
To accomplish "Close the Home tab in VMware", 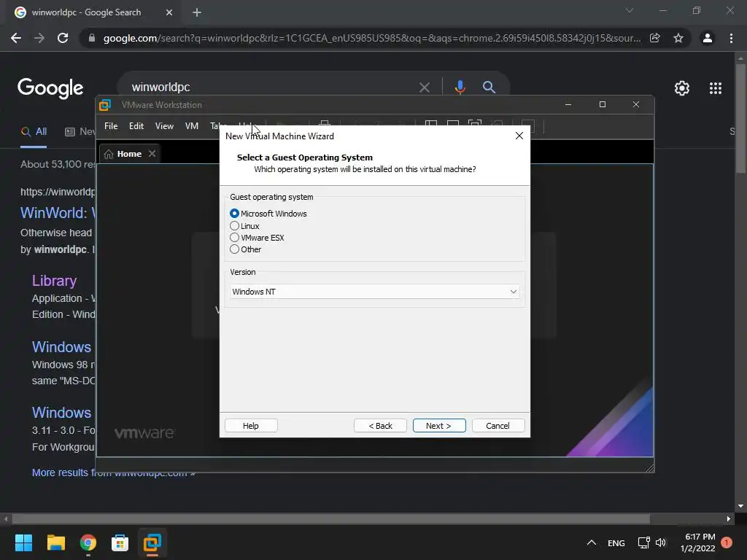I will pyautogui.click(x=152, y=153).
